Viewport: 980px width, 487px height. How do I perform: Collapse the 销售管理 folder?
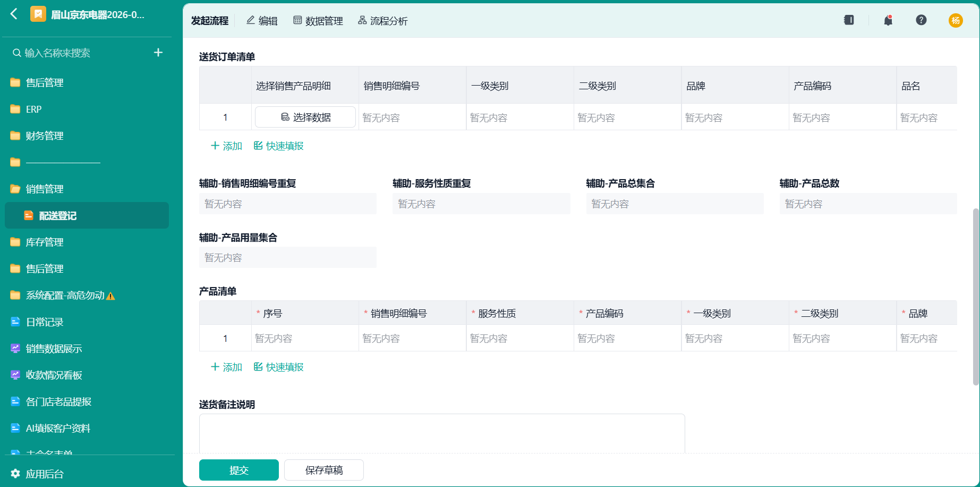(87, 189)
